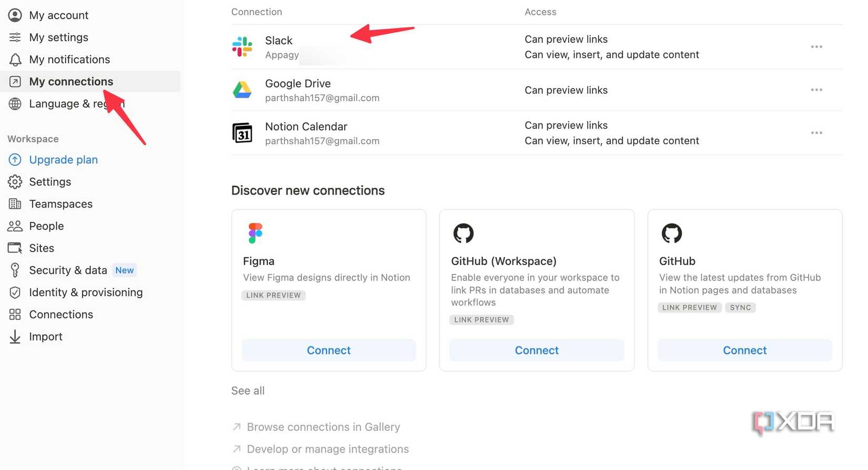Click the GitHub (Workspace) icon

point(463,233)
